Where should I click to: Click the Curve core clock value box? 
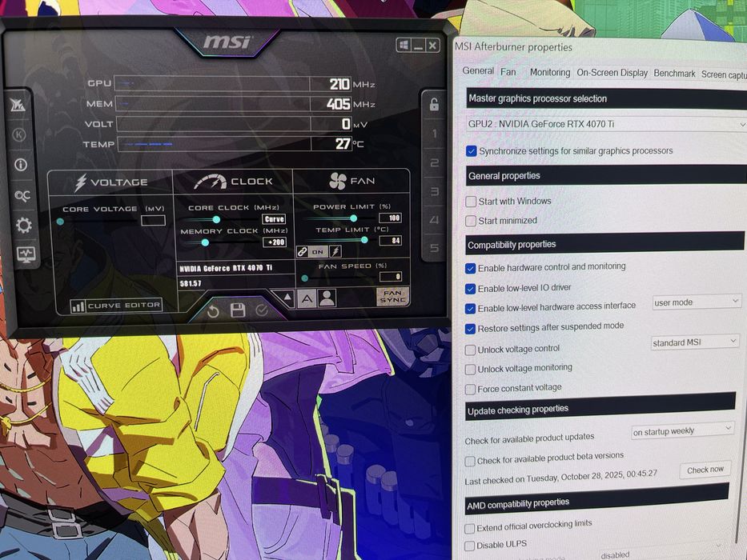274,219
